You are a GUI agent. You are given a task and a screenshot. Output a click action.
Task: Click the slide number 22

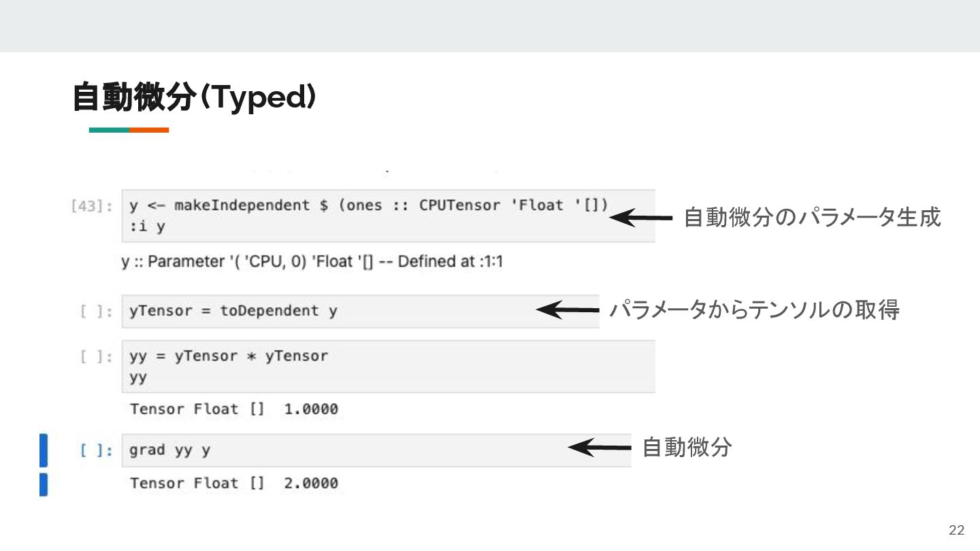(957, 531)
